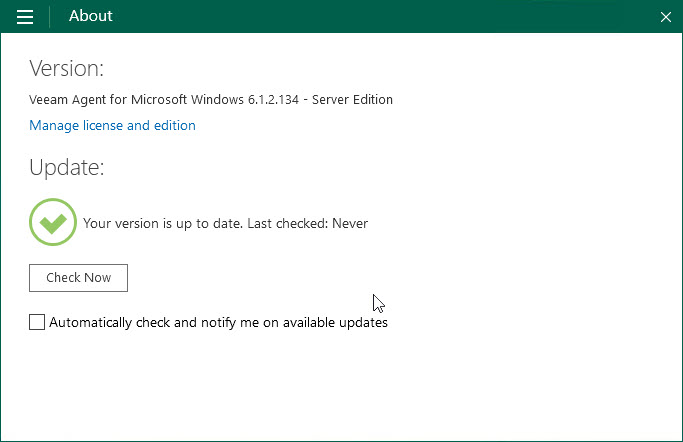Viewport: 683px width, 442px height.
Task: Click the Update section heading
Action: pyautogui.click(x=66, y=167)
